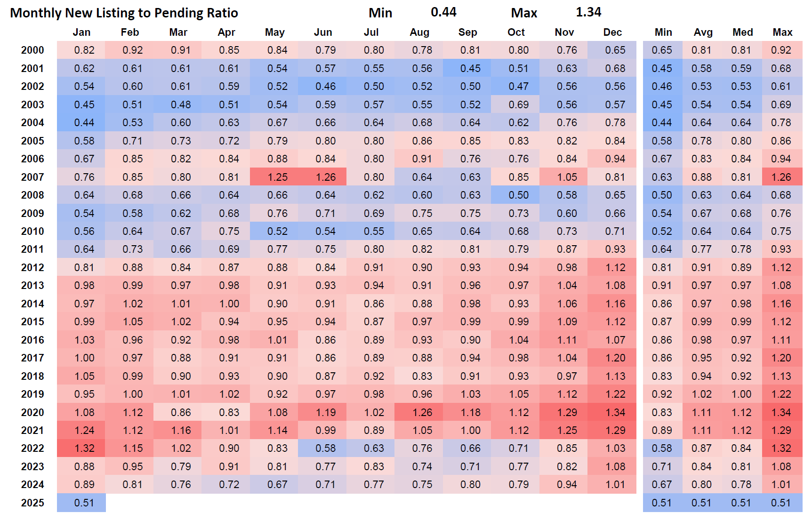Select the October 2008 cell in the Oct column
This screenshot has height=521, width=812.
518,195
